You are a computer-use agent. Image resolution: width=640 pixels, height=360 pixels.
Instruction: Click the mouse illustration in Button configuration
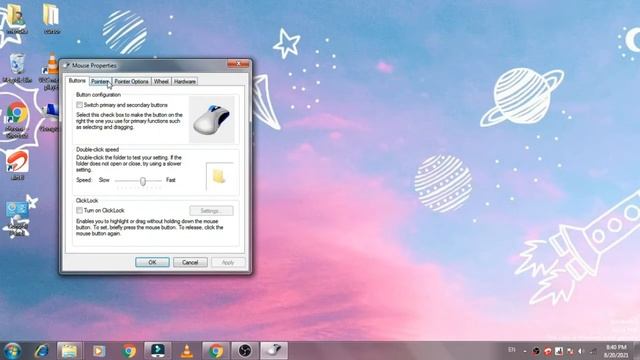click(211, 119)
